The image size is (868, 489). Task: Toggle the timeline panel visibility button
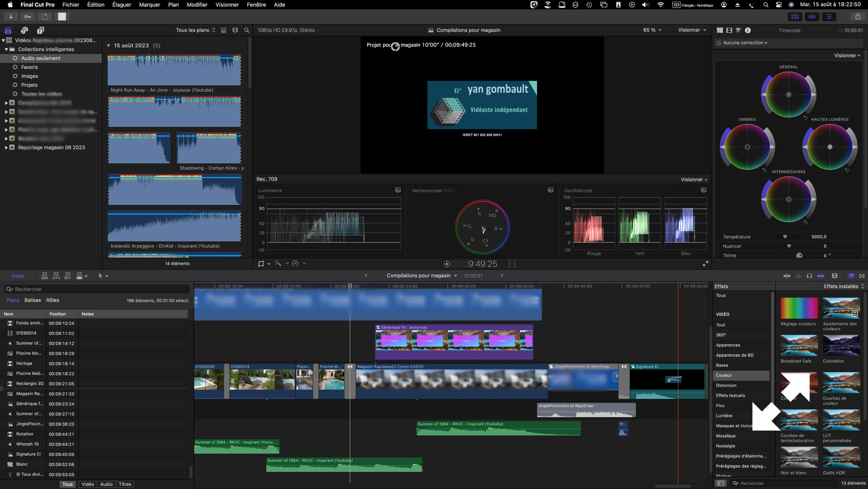[x=812, y=17]
